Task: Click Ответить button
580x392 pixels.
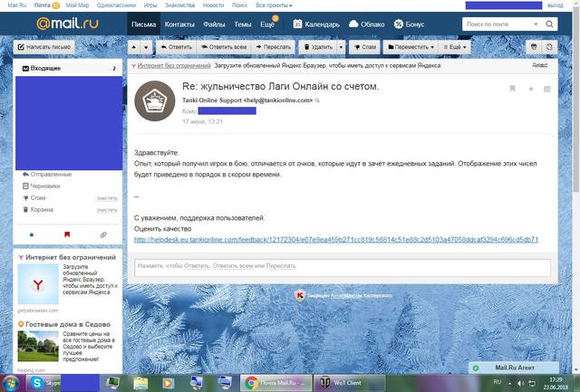Action: pyautogui.click(x=177, y=47)
